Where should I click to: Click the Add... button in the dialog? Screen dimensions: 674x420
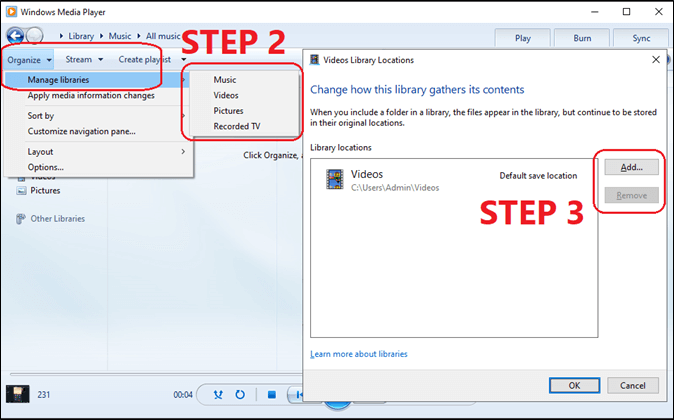tap(631, 167)
